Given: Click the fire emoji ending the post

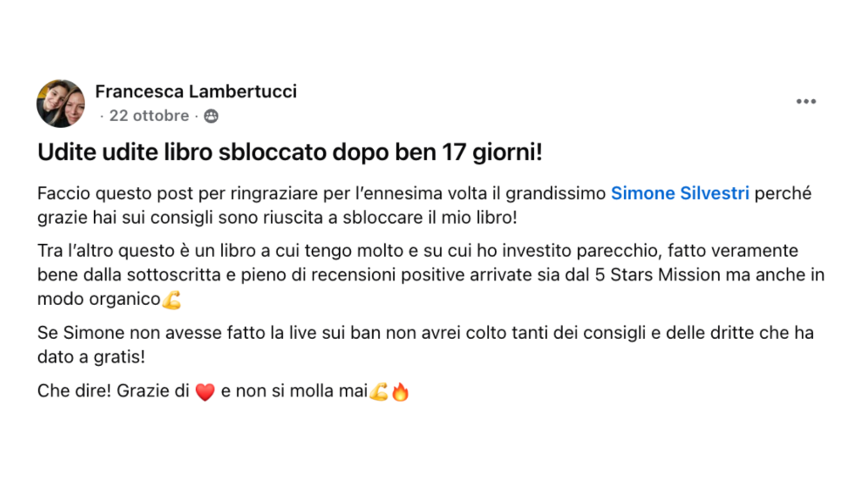Looking at the screenshot, I should click(400, 392).
